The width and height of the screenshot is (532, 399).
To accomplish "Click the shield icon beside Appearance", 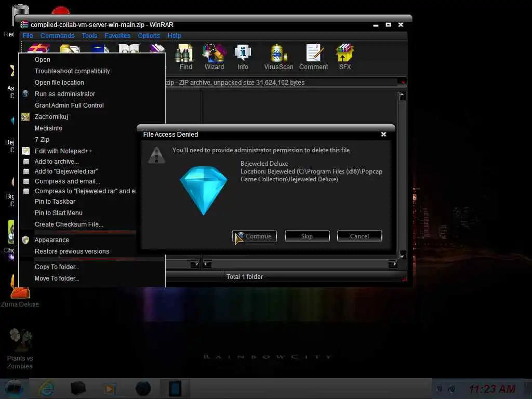I will [25, 240].
